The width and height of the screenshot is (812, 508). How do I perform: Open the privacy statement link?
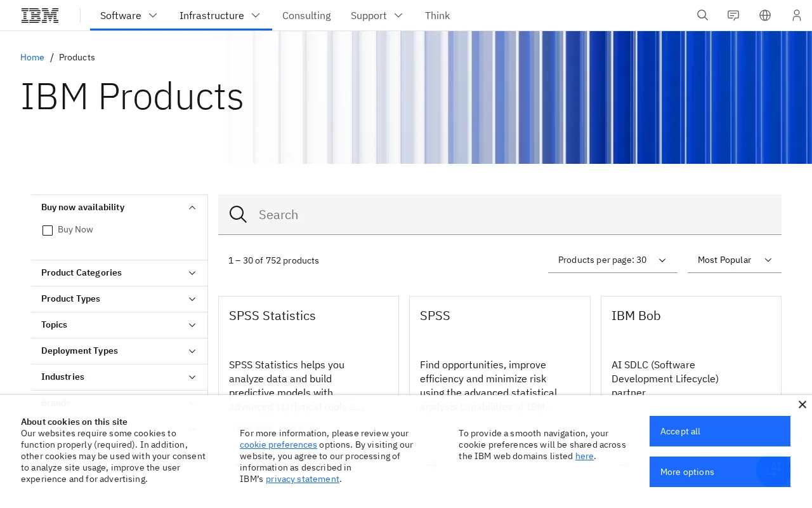303,479
